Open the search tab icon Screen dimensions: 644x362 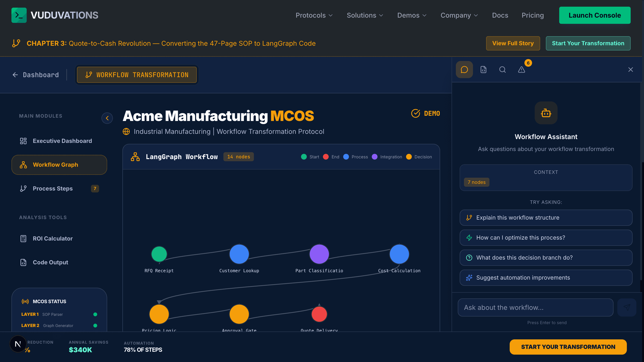point(503,70)
